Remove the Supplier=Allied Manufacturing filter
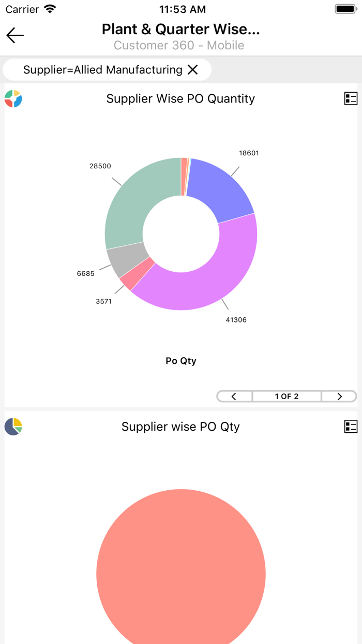 tap(193, 69)
